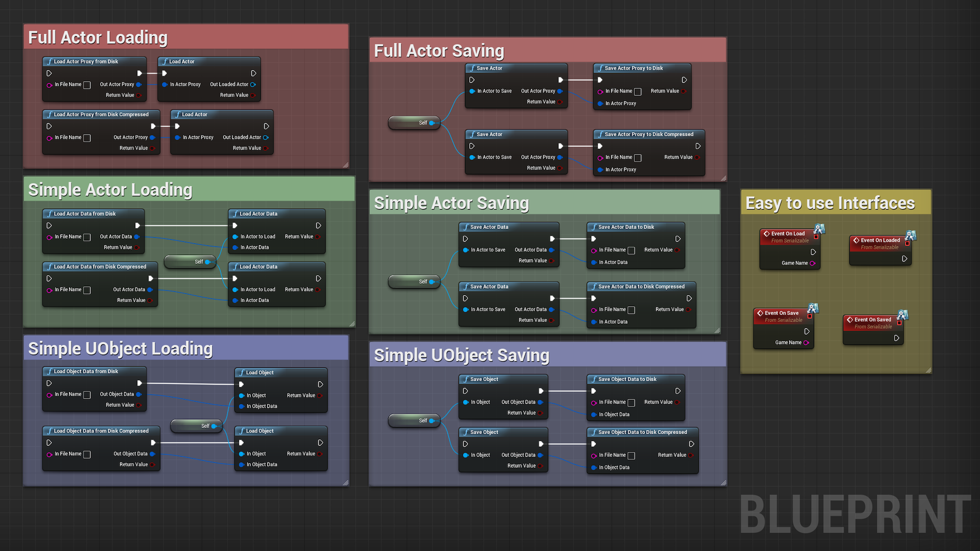Screen dimensions: 980x551
Task: Click In File Name box on Load Object Data from Disk
Action: coord(87,395)
